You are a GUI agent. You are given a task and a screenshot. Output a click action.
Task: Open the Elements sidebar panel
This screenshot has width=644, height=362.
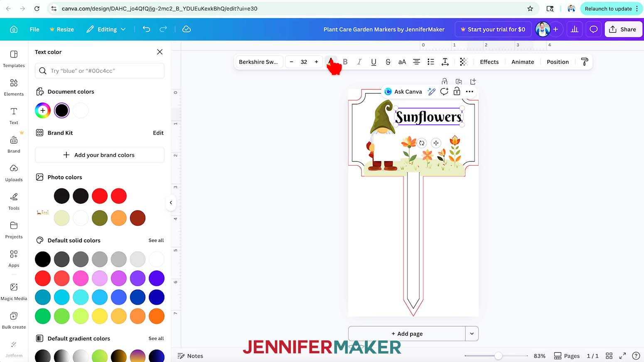point(14,88)
